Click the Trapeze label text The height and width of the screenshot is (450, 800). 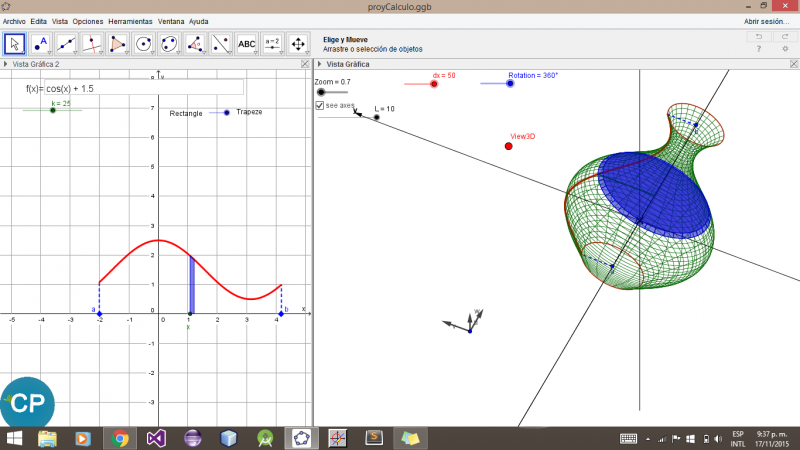click(x=249, y=112)
